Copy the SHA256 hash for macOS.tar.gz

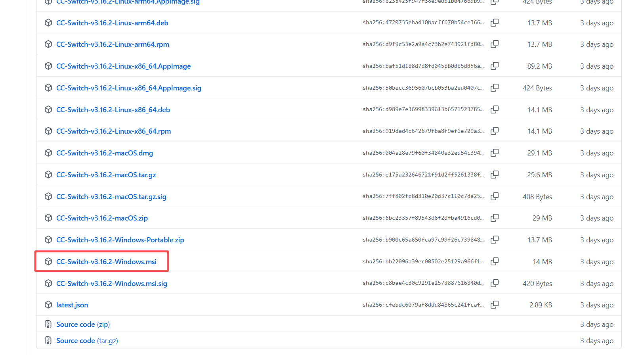click(495, 175)
